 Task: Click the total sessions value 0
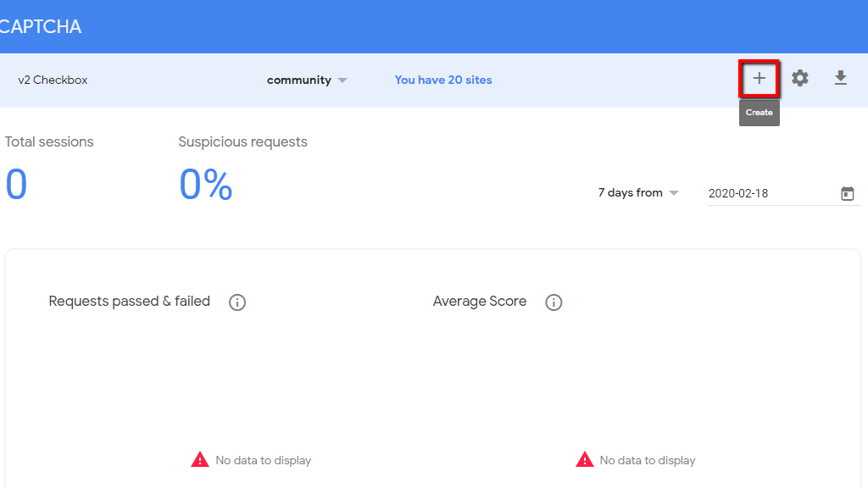(x=16, y=184)
